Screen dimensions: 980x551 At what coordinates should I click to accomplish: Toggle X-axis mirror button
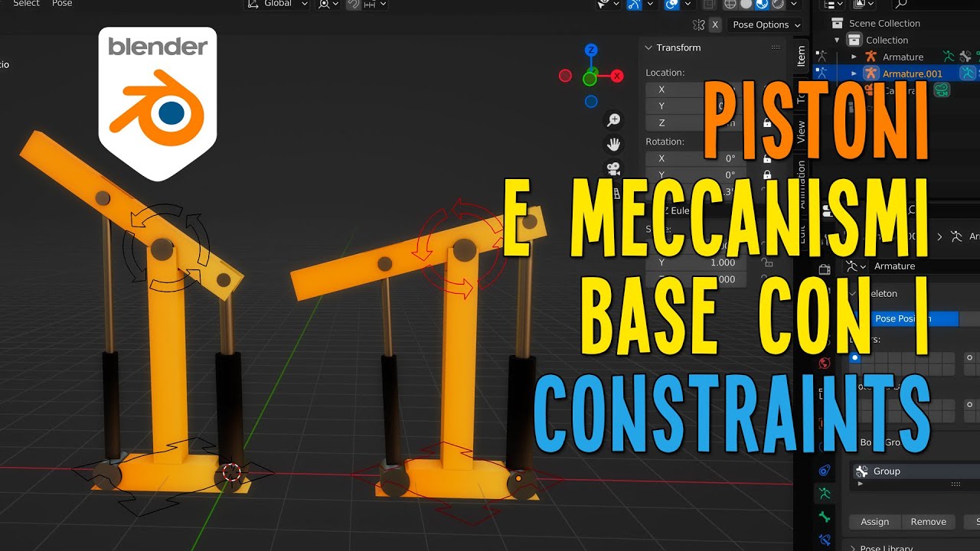pyautogui.click(x=715, y=24)
